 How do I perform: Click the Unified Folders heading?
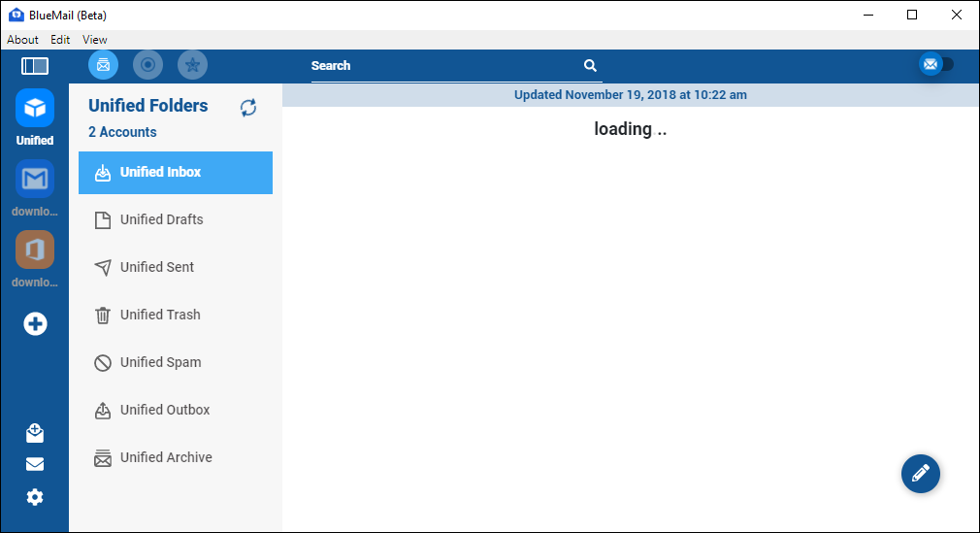(x=148, y=105)
